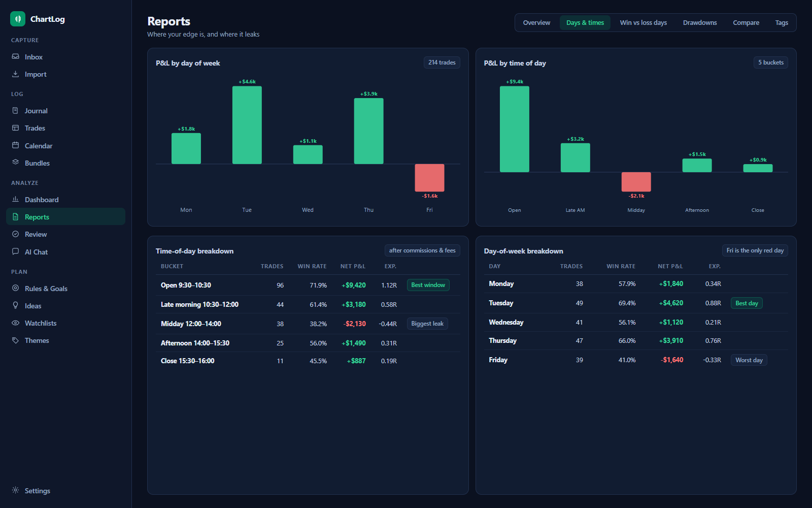Click the Settings gear icon
The height and width of the screenshot is (508, 812).
pos(16,490)
